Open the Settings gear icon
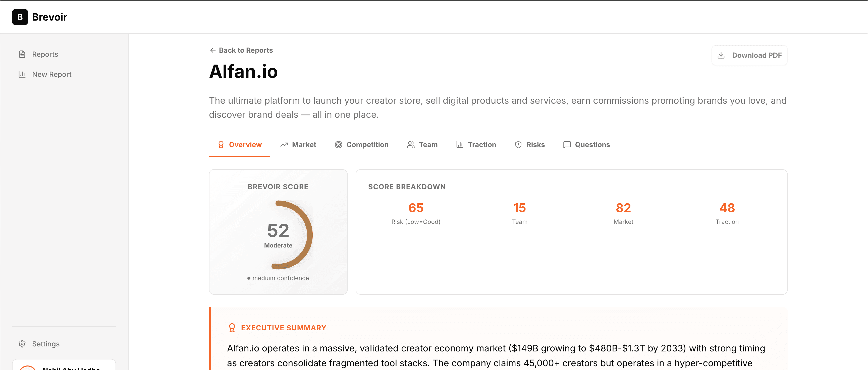 click(22, 344)
